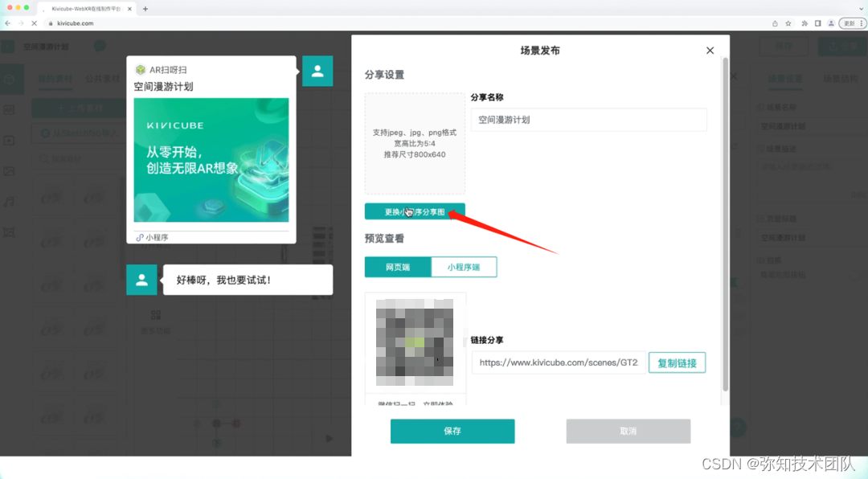Open audio materials with the music note icon

[10, 202]
